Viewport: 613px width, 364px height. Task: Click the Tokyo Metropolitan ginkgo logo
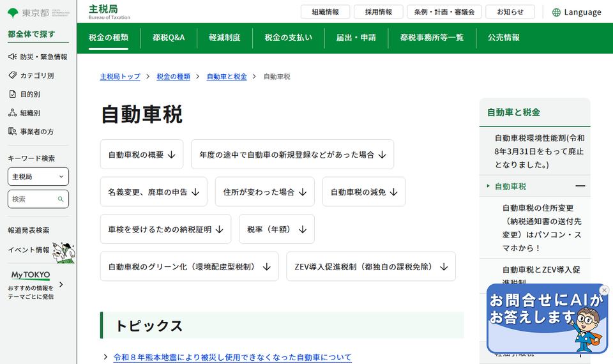tap(13, 13)
